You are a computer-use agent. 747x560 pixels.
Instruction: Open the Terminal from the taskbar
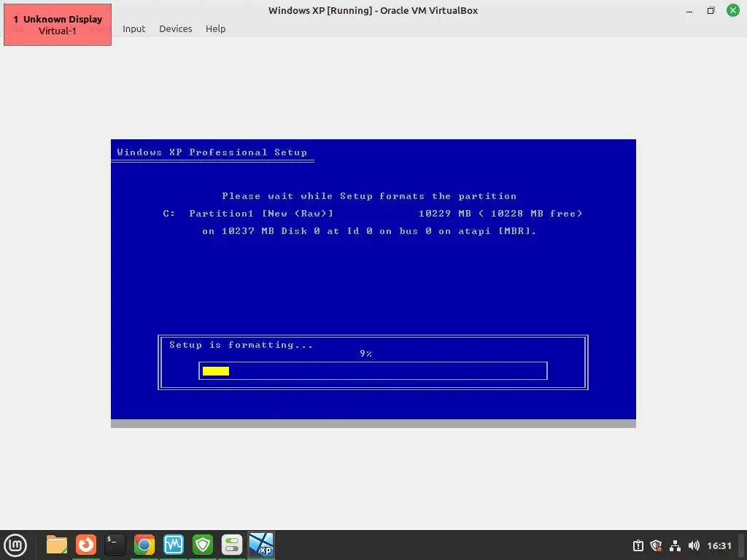[115, 545]
